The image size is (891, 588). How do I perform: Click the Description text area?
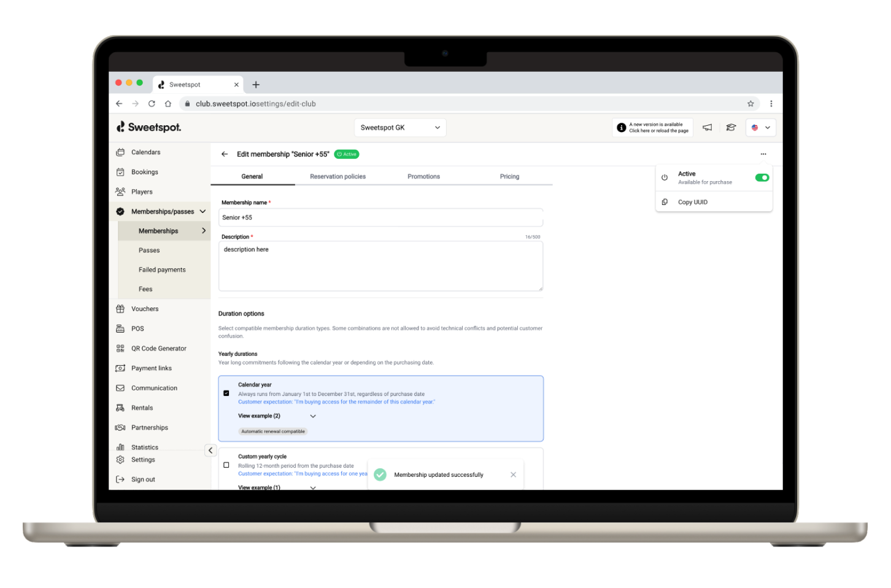pos(380,266)
